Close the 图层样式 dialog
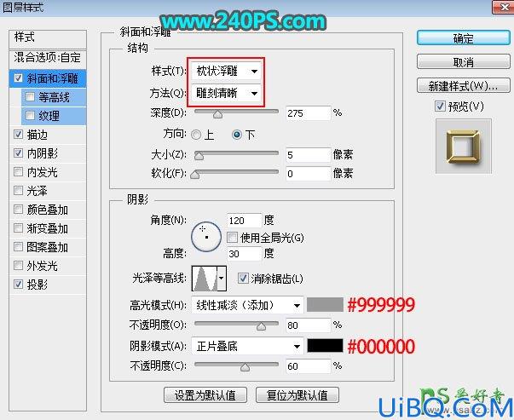 click(503, 7)
